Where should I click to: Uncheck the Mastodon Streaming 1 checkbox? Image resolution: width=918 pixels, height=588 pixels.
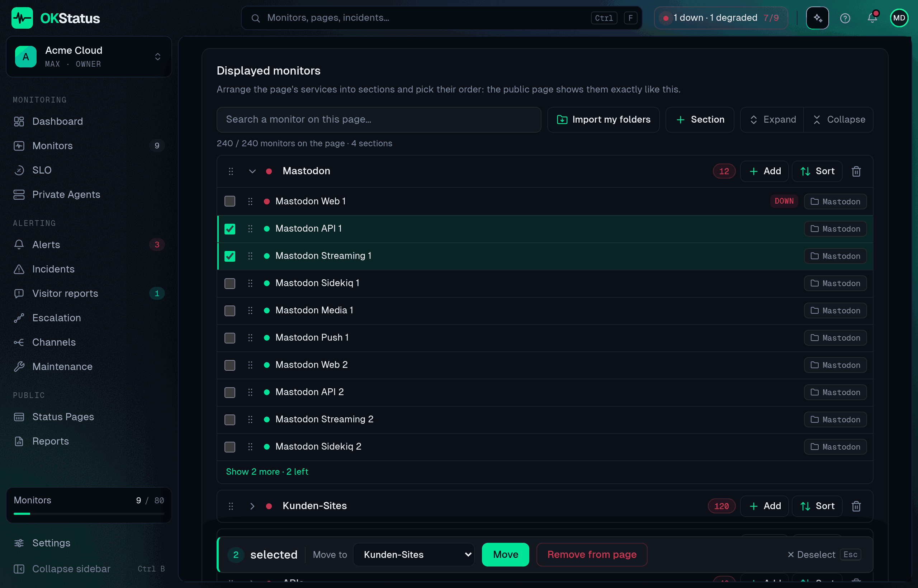tap(230, 256)
